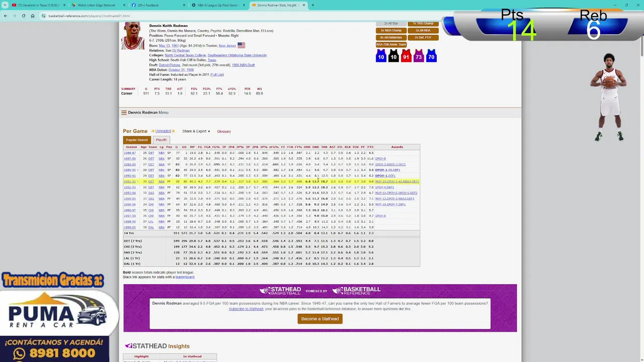Click the blue number 10 jersey icon
Screen dimensions: 644x362
[x=381, y=56]
